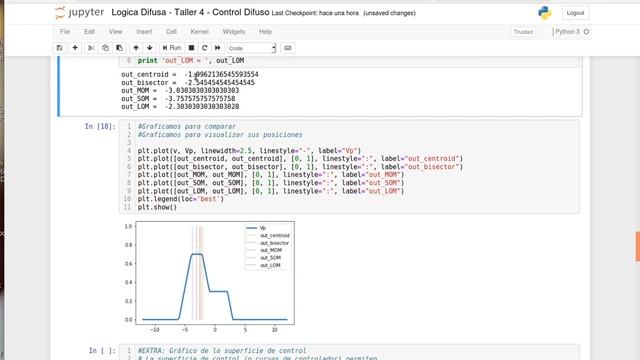
Task: Click the plt.plot(v, Vp...) code line
Action: (x=249, y=151)
